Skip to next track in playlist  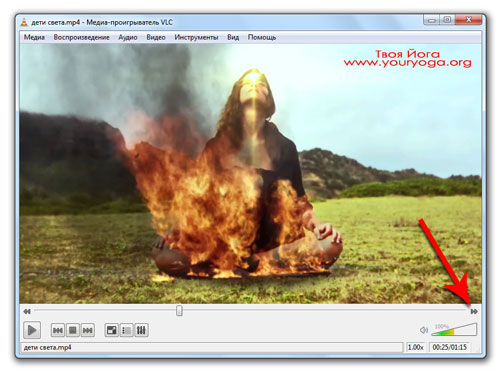88,330
